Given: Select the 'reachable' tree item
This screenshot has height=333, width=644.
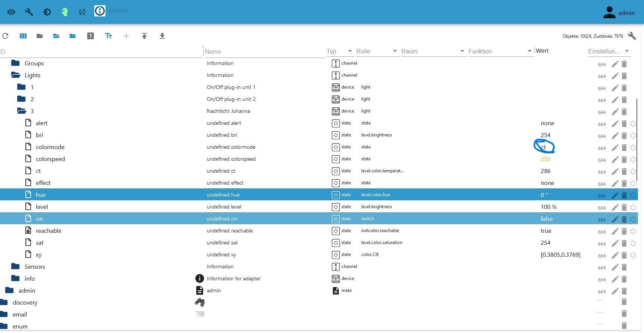Looking at the screenshot, I should [49, 231].
